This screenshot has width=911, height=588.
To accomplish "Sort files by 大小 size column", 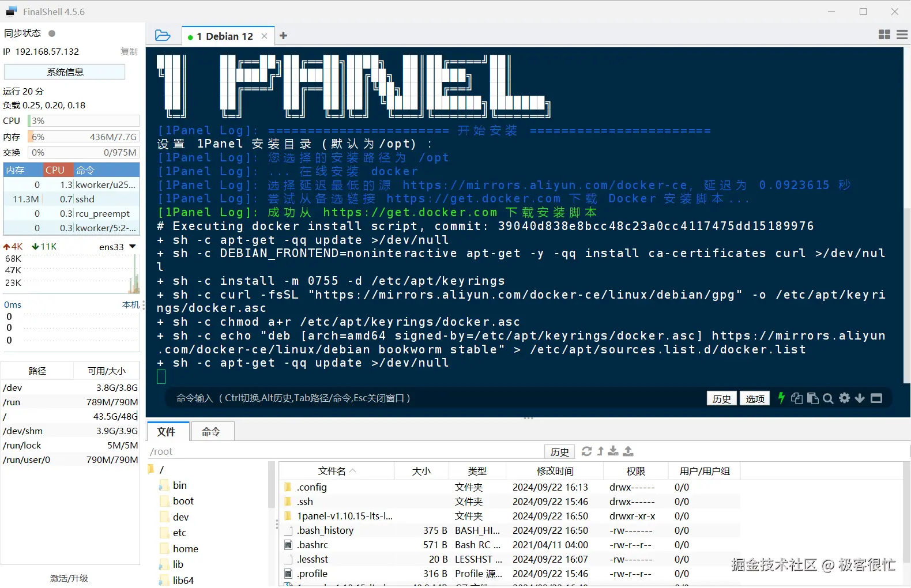I will pyautogui.click(x=421, y=471).
